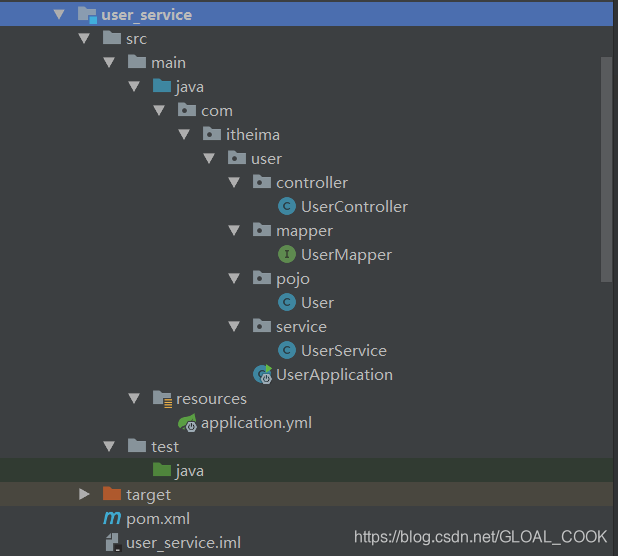Click the blue java sources folder icon
618x556 pixels.
(x=162, y=86)
